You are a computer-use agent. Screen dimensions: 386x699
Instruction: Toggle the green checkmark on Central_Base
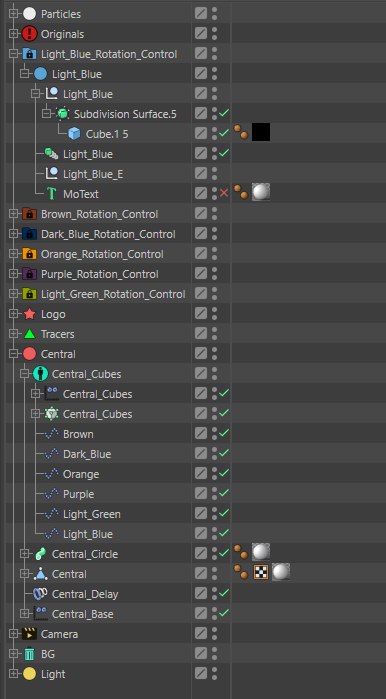point(224,613)
